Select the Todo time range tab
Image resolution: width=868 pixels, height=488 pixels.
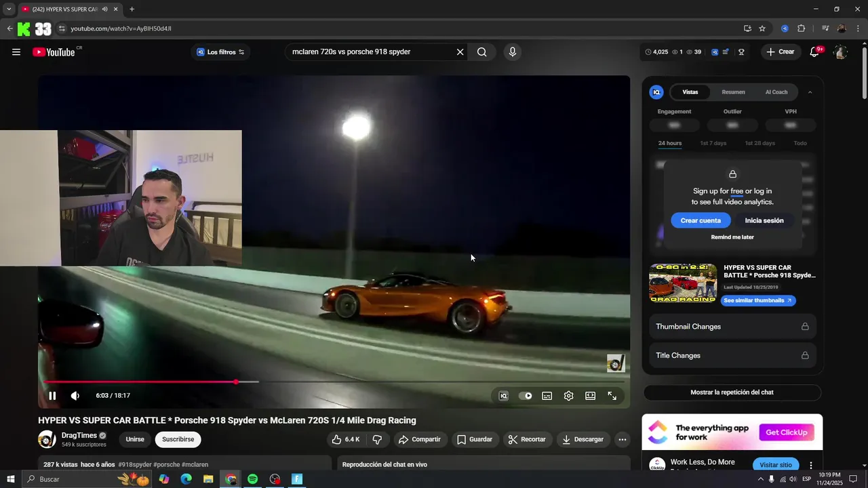[800, 143]
